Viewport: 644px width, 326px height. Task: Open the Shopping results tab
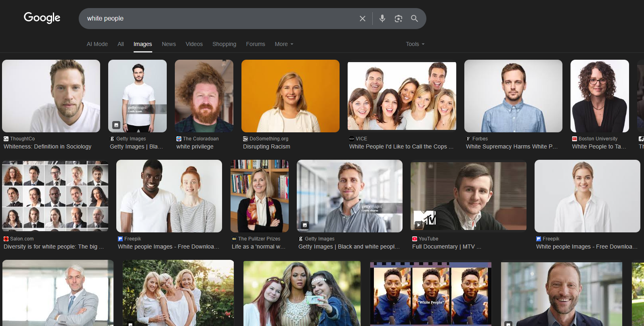[x=224, y=44]
